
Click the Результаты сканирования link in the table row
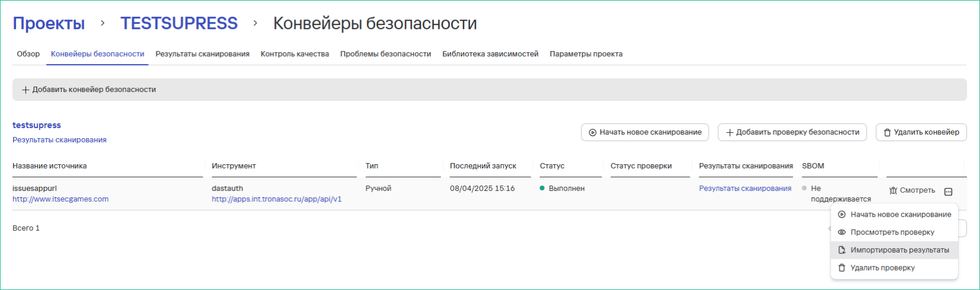[x=745, y=189]
